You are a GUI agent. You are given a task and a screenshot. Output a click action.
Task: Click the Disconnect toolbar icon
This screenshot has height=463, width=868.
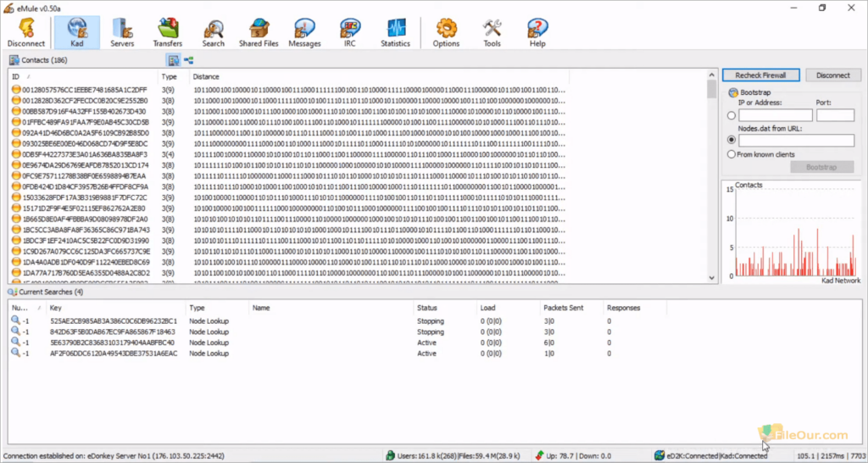(x=26, y=32)
